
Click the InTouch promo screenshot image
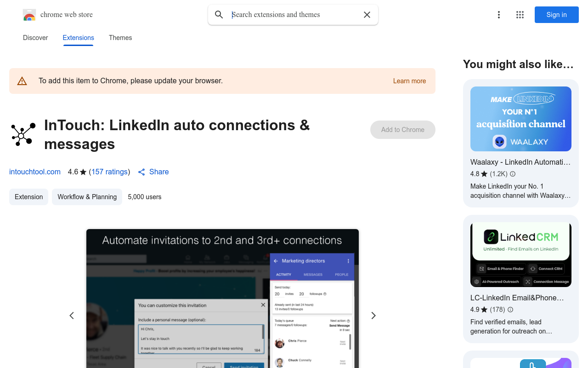coord(222,299)
